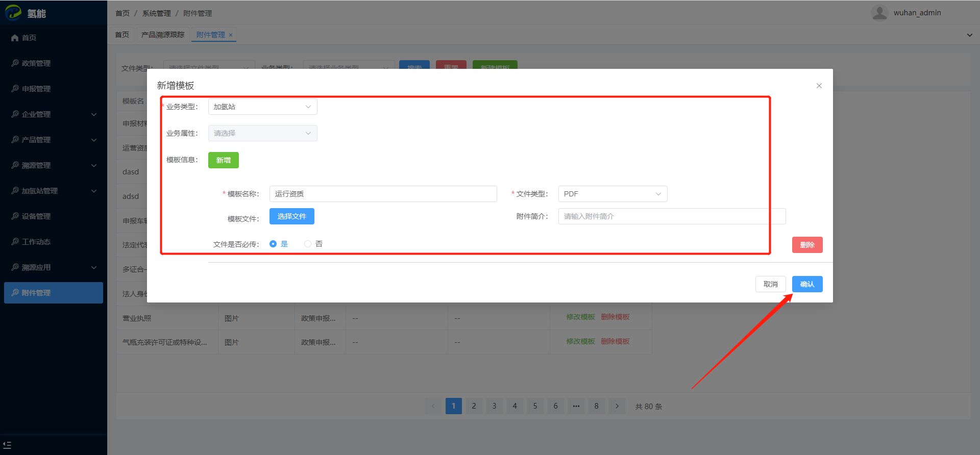Image resolution: width=980 pixels, height=455 pixels.
Task: Go to pagination page 2
Action: click(x=474, y=406)
